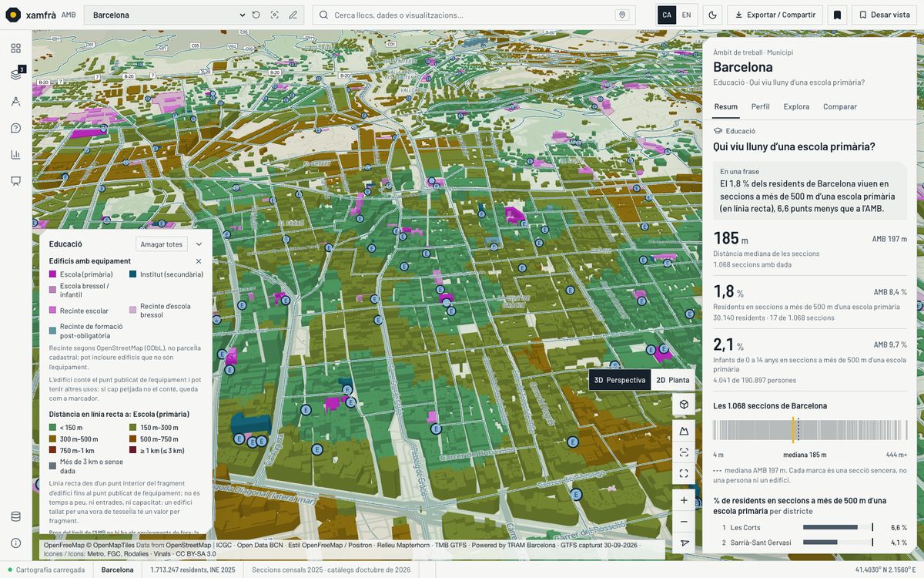
Task: Click the filled bookmark icon button
Action: coord(837,15)
